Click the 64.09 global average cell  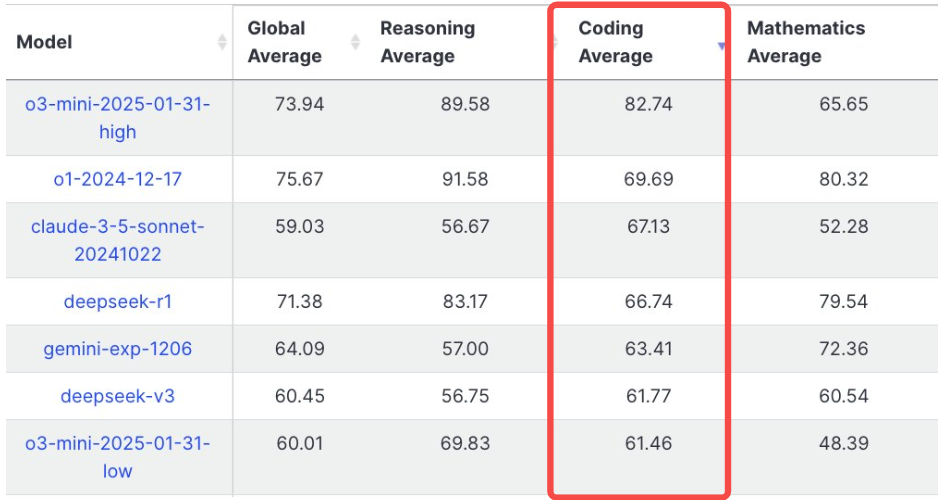click(x=299, y=349)
